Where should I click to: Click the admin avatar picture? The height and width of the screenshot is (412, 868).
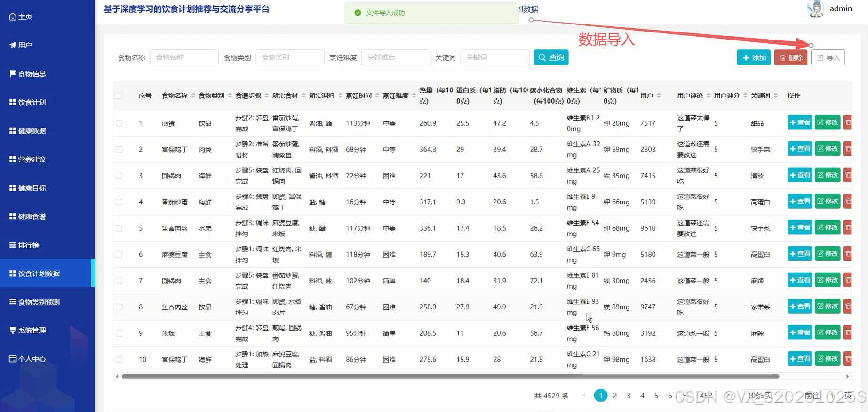[x=816, y=9]
